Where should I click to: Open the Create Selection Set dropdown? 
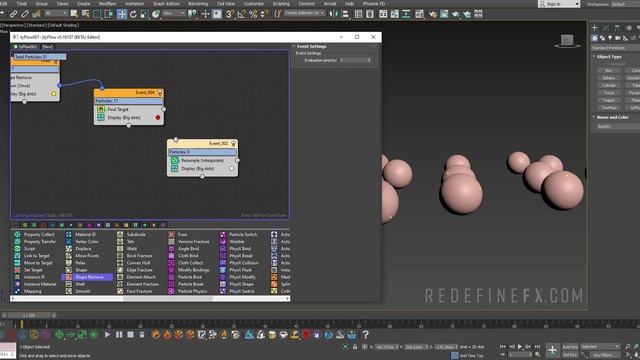coord(304,13)
